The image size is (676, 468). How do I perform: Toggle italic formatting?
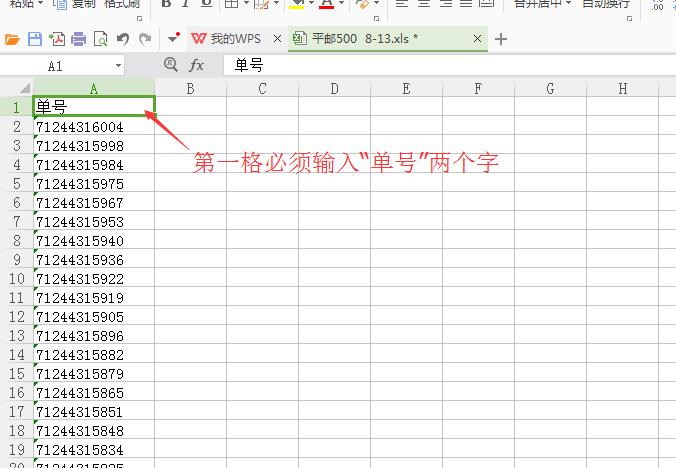pyautogui.click(x=186, y=4)
